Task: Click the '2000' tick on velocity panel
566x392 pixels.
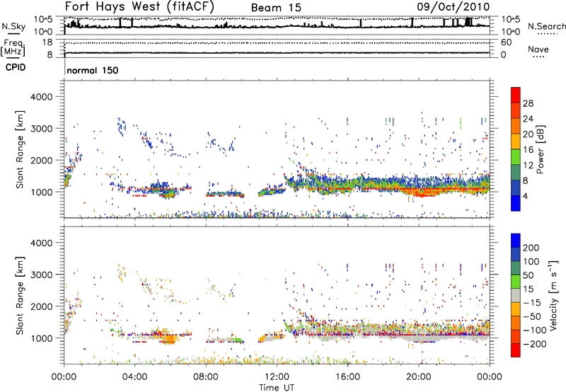Action: tap(41, 306)
